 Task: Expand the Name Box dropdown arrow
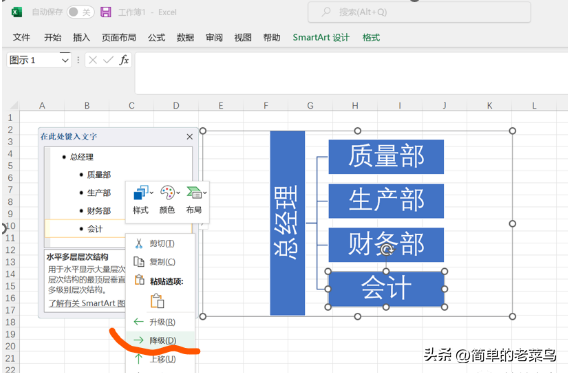tap(65, 60)
